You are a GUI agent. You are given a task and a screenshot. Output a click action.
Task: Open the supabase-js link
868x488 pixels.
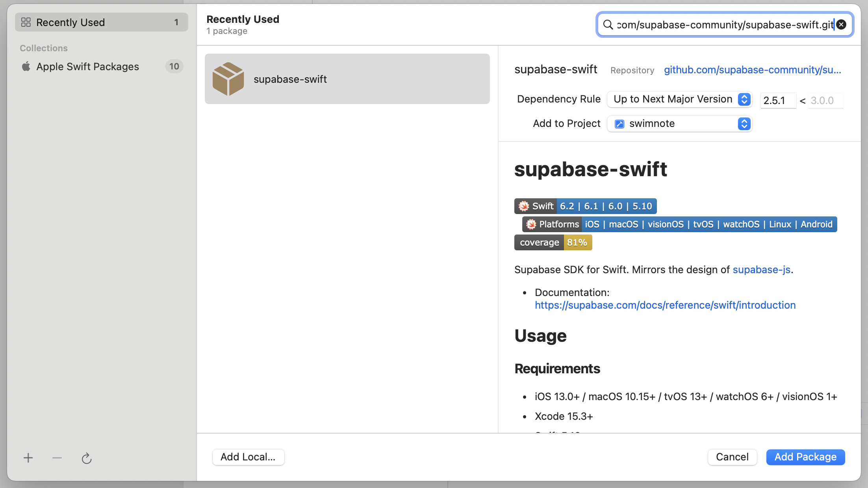(762, 270)
